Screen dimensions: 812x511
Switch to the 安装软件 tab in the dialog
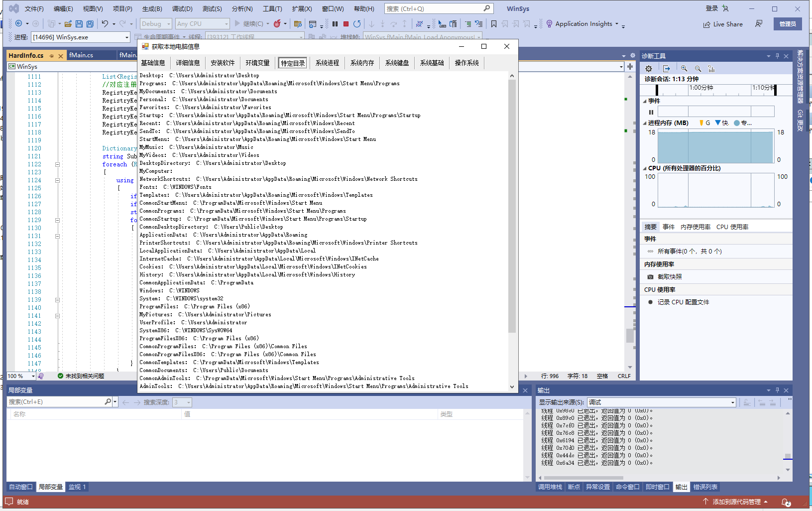click(x=223, y=63)
